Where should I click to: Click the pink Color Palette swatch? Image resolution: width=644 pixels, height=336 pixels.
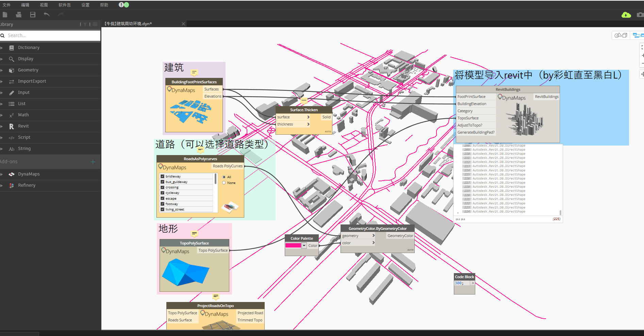coord(293,246)
